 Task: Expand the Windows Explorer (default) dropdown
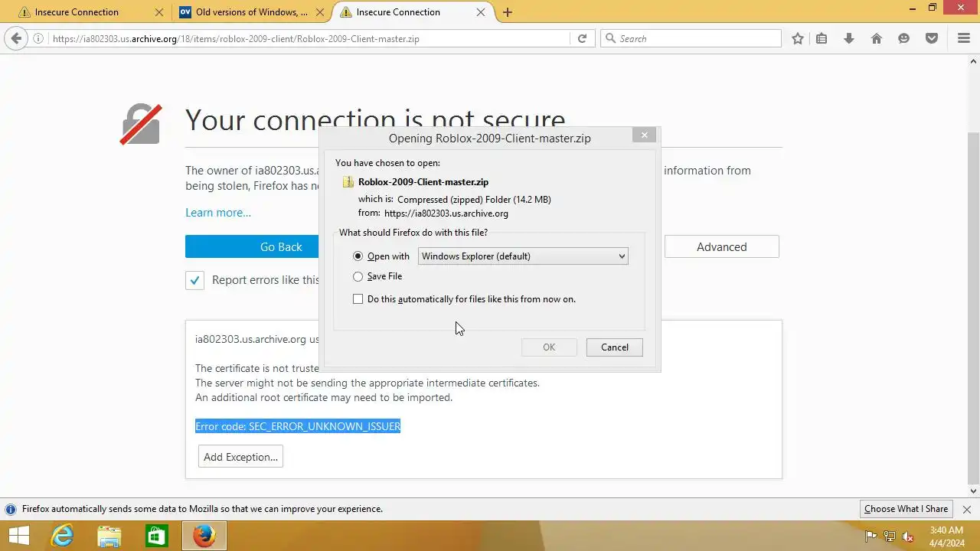523,256
